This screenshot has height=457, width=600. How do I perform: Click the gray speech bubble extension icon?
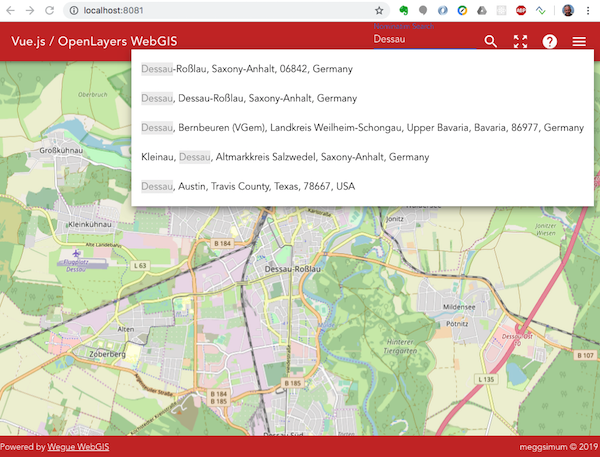[x=423, y=10]
